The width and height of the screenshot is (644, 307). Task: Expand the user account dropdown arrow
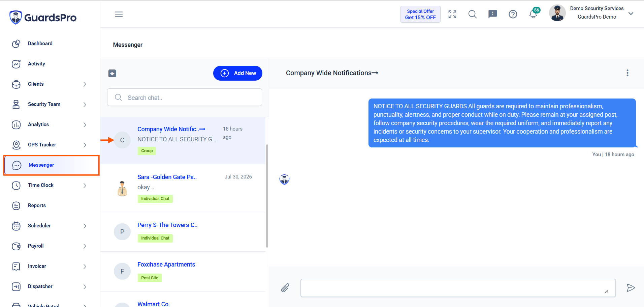pos(631,13)
